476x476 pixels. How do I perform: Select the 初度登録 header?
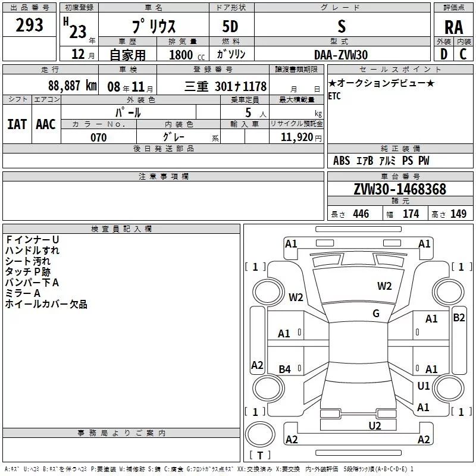tap(79, 8)
